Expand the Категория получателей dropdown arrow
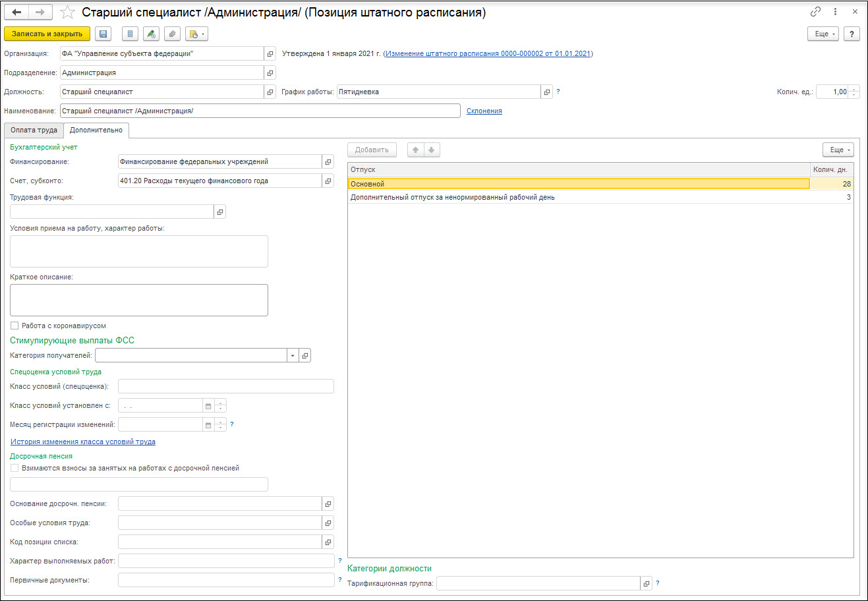Image resolution: width=868 pixels, height=601 pixels. pyautogui.click(x=292, y=355)
